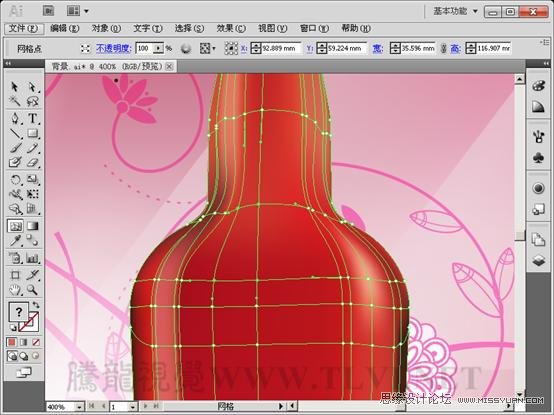Open the 效果(C) menu
This screenshot has width=554, height=415.
point(231,28)
